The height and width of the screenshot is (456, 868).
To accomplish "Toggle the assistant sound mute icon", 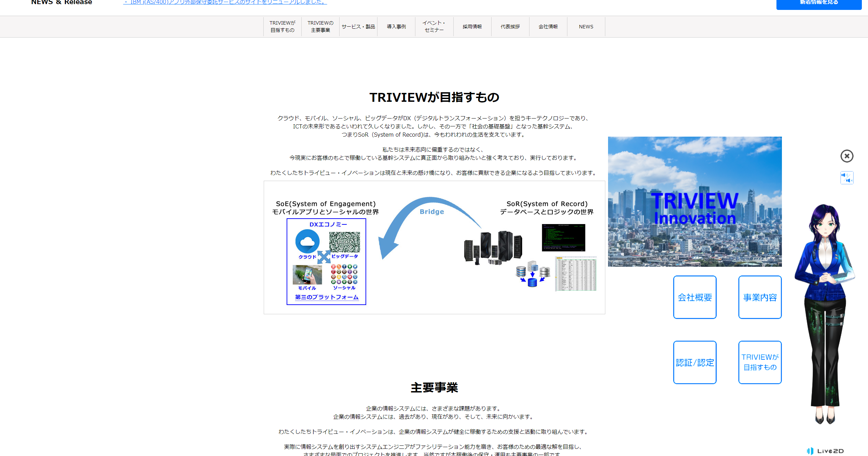I will point(847,178).
